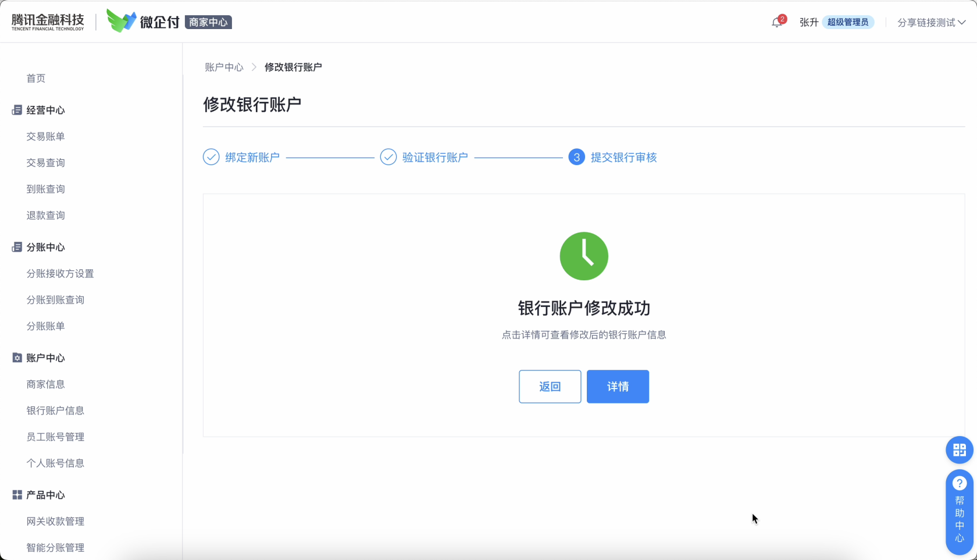
Task: Go to 首页 in the sidebar
Action: (36, 78)
